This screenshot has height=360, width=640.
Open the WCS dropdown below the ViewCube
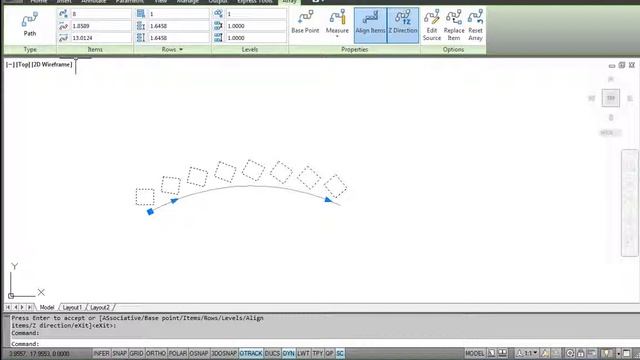(611, 133)
